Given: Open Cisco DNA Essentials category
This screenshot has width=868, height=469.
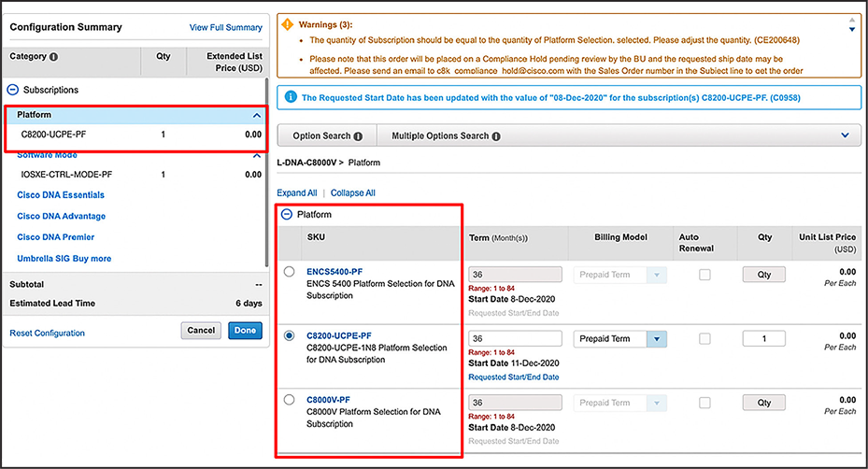Looking at the screenshot, I should point(61,195).
